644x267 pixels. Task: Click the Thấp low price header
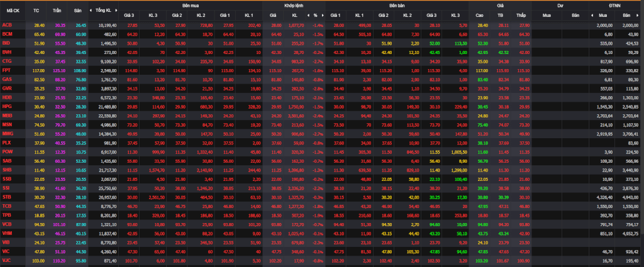tap(521, 16)
